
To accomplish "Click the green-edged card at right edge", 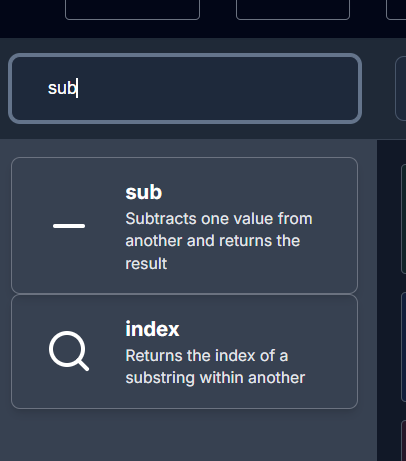I will 403,219.
